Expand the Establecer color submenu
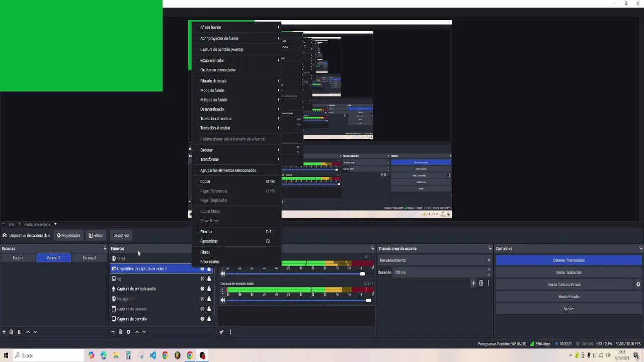This screenshot has height=362, width=644. (236, 60)
